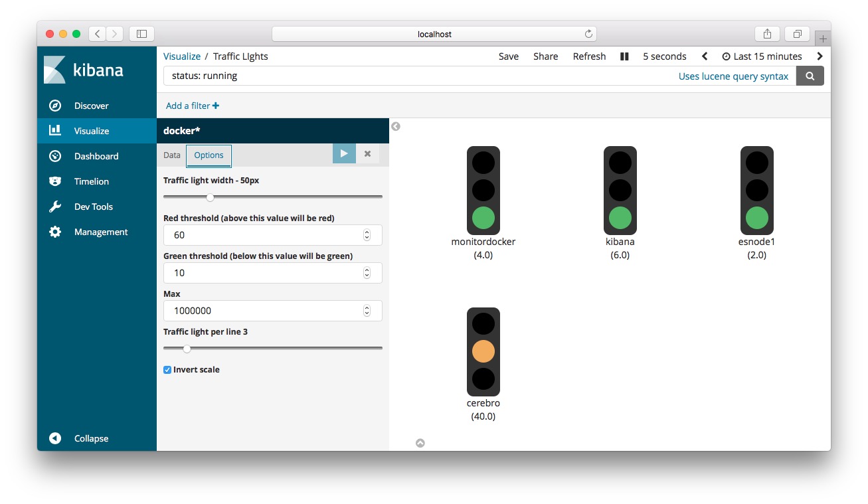Screen dimensions: 868x504
Task: Switch to the Options tab
Action: point(209,155)
